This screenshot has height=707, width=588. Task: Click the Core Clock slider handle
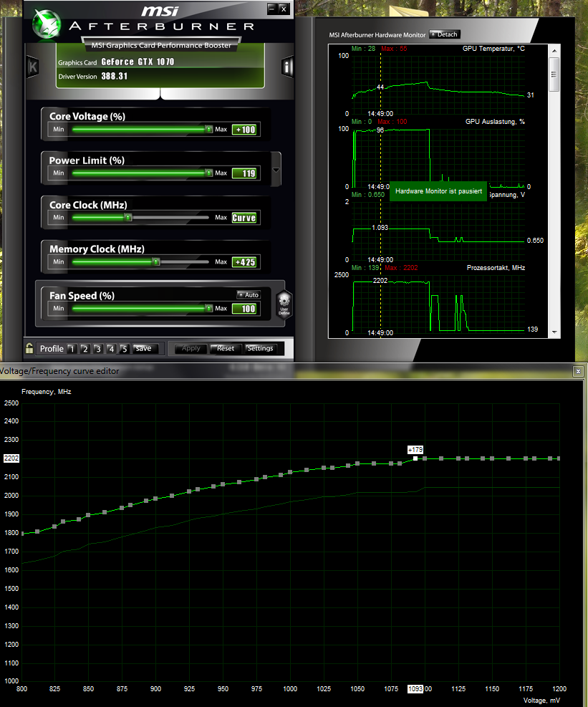(128, 217)
